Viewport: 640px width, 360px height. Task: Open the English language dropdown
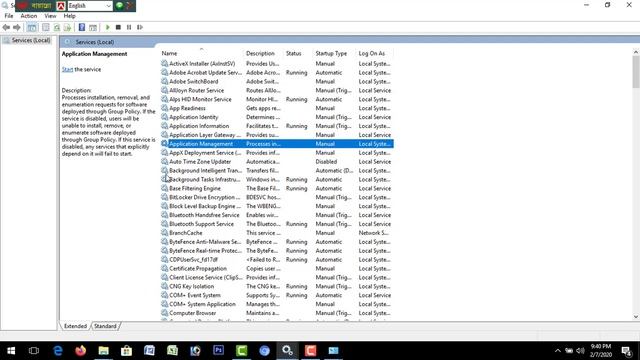tap(90, 6)
